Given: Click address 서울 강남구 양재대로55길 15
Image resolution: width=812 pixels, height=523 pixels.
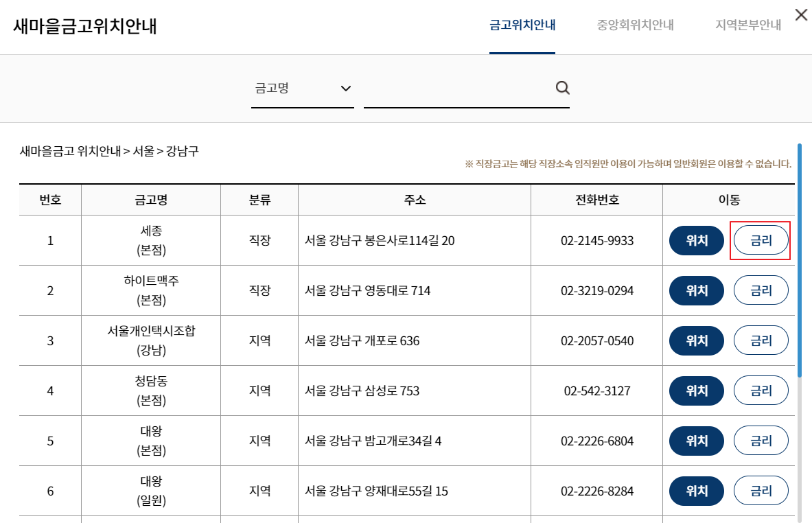Looking at the screenshot, I should (376, 491).
